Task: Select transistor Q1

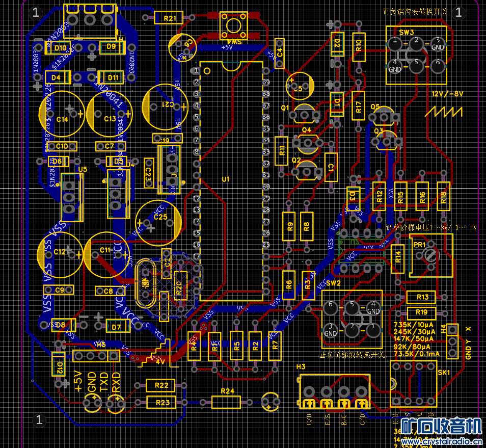Action: pyautogui.click(x=304, y=113)
